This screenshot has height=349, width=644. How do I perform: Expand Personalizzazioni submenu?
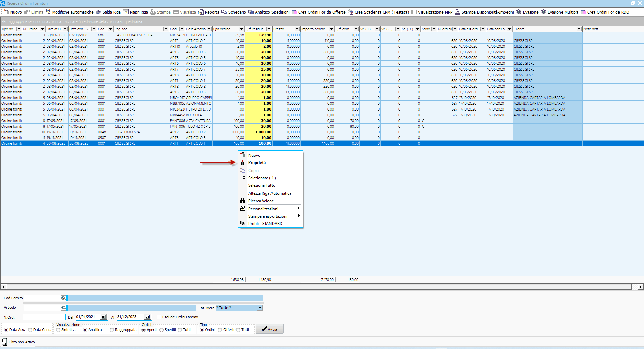(x=270, y=209)
